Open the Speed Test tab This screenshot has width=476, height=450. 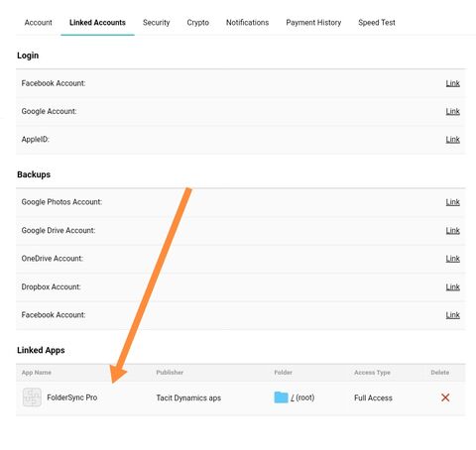click(377, 23)
